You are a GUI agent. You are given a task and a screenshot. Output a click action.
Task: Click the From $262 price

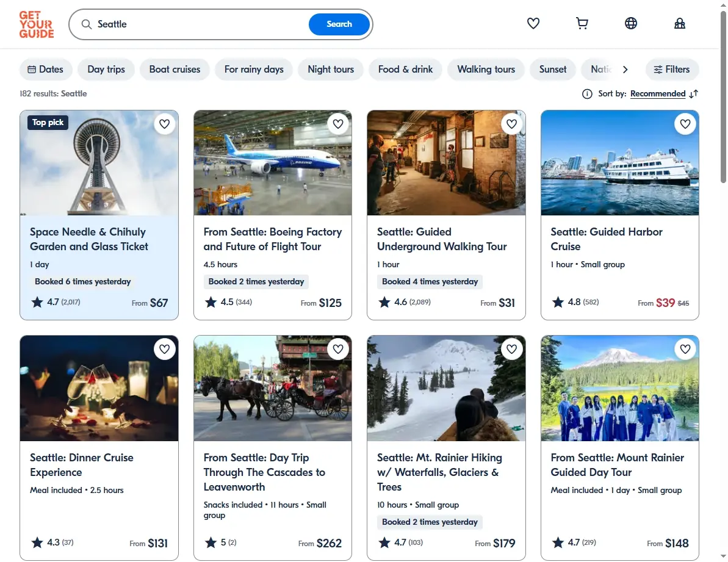[x=320, y=544]
